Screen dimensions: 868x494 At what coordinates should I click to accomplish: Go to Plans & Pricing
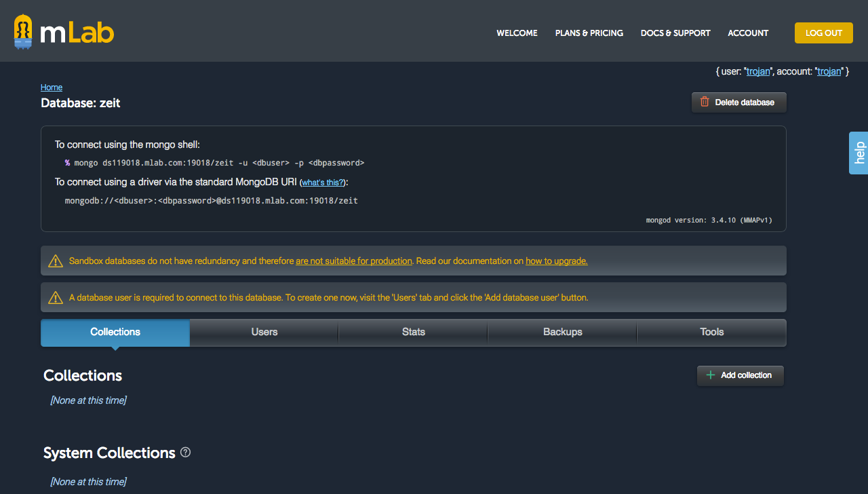[x=589, y=33]
